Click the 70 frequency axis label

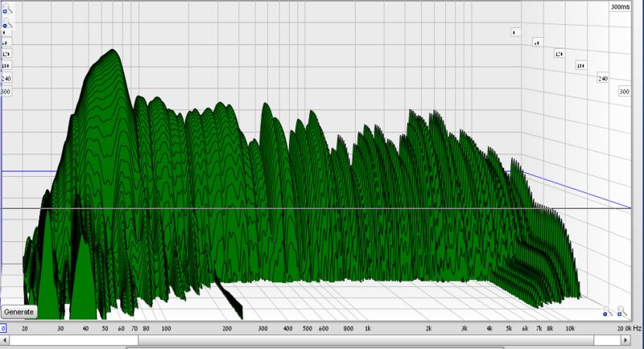click(134, 329)
